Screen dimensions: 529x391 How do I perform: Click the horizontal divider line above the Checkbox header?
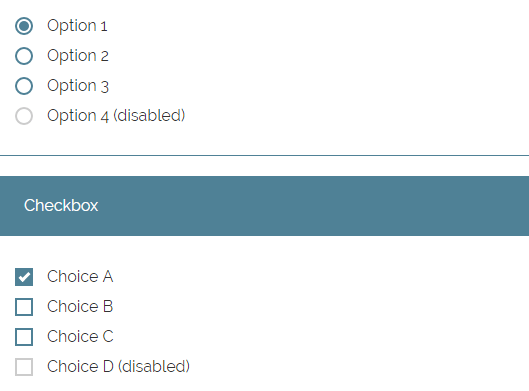point(264,156)
